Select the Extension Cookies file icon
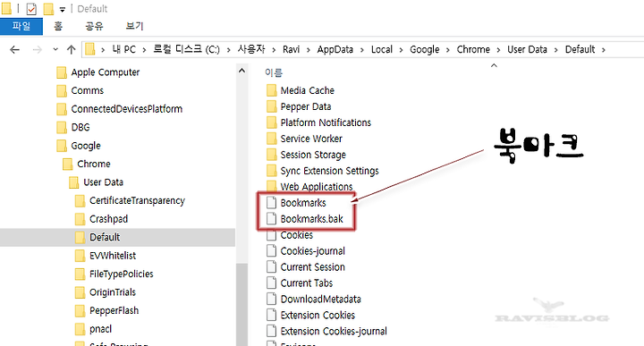 point(272,315)
